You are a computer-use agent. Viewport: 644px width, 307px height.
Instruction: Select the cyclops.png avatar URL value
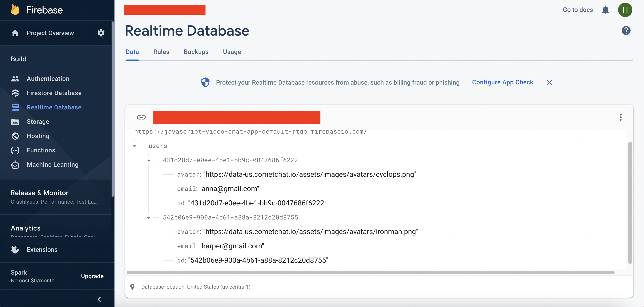[x=310, y=174]
